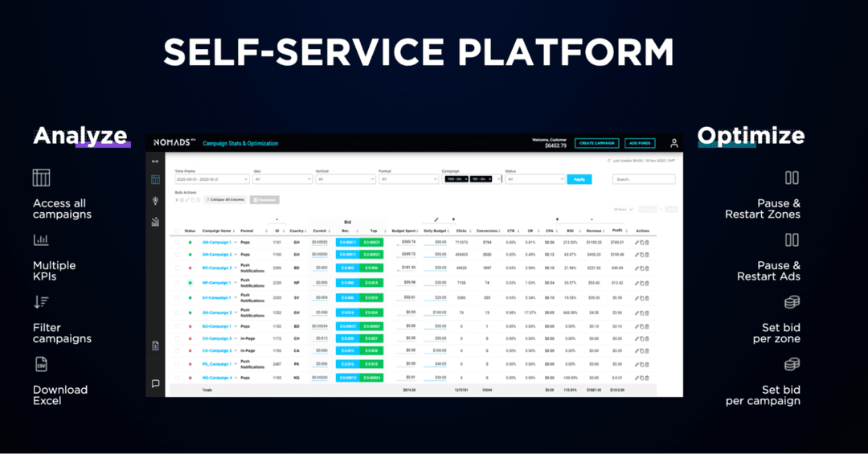
Task: Select the GH-Campaign 3 row checkbox
Action: coord(177,313)
